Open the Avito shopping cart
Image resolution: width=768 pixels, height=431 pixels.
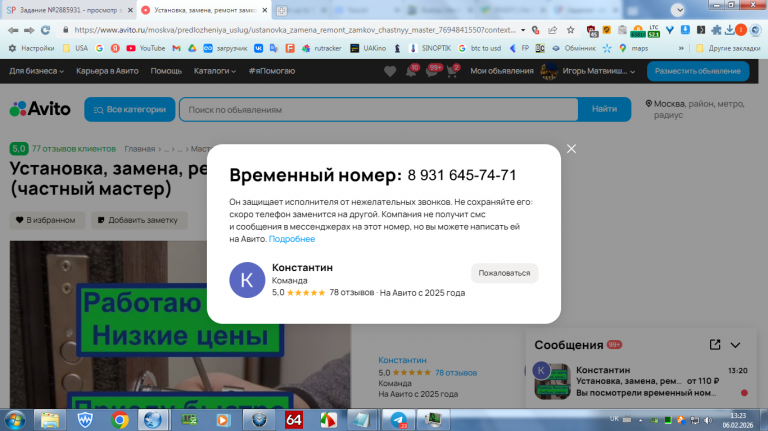[x=452, y=72]
